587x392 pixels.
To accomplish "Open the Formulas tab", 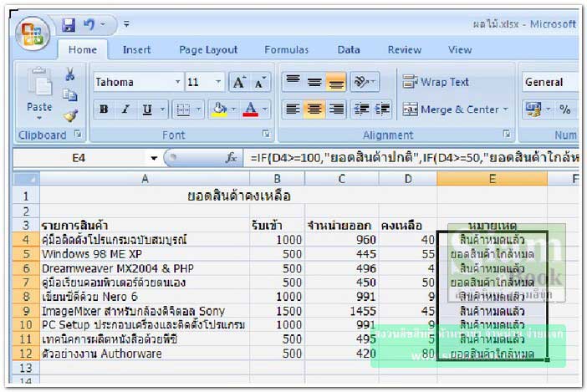I will tap(286, 50).
